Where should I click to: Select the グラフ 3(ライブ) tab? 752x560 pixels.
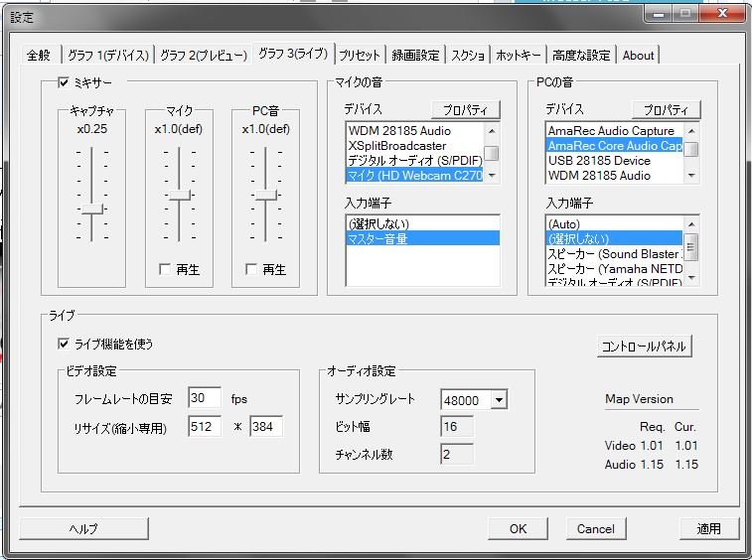pos(293,54)
